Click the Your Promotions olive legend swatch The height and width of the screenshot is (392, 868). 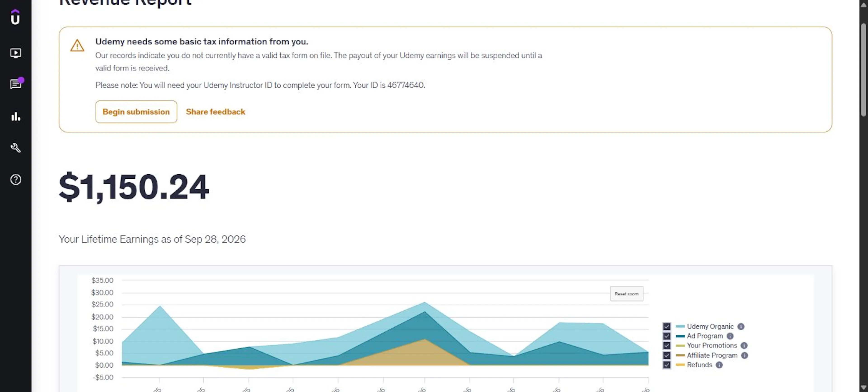[680, 345]
